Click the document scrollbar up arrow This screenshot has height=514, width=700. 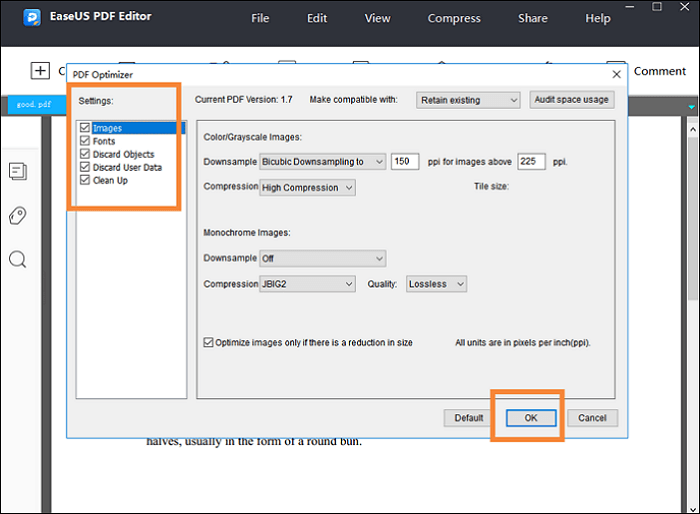pyautogui.click(x=693, y=130)
